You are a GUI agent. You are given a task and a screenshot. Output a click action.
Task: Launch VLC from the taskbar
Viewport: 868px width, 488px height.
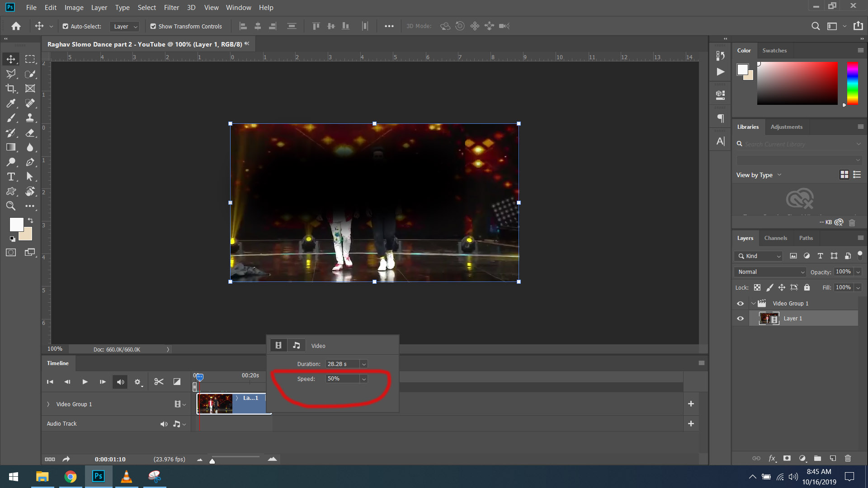pyautogui.click(x=127, y=477)
